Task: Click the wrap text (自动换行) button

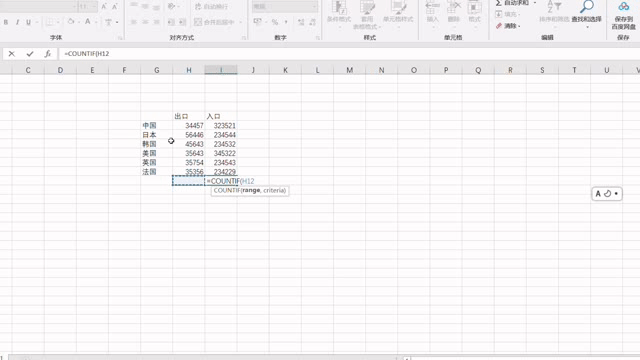Action: pos(211,7)
